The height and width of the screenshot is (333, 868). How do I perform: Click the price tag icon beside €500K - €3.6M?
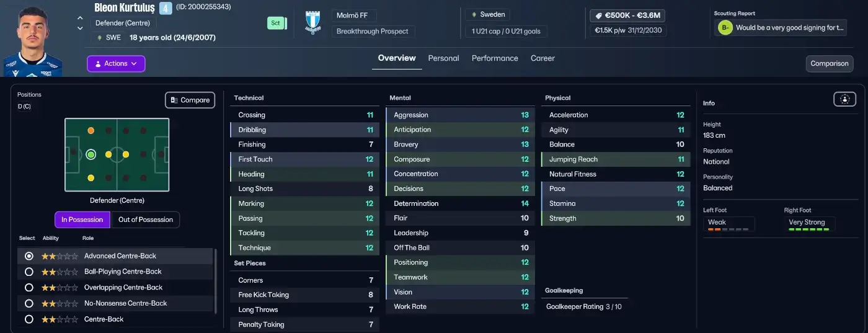tap(598, 16)
